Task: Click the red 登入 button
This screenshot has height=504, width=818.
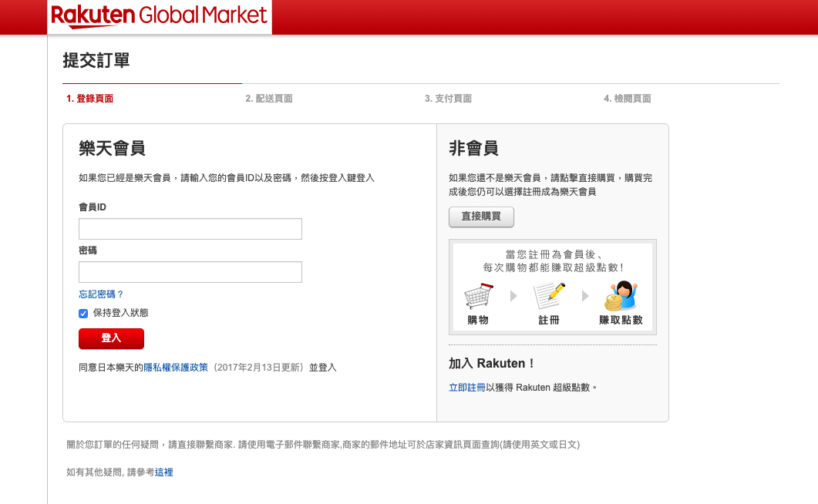Action: click(x=111, y=338)
